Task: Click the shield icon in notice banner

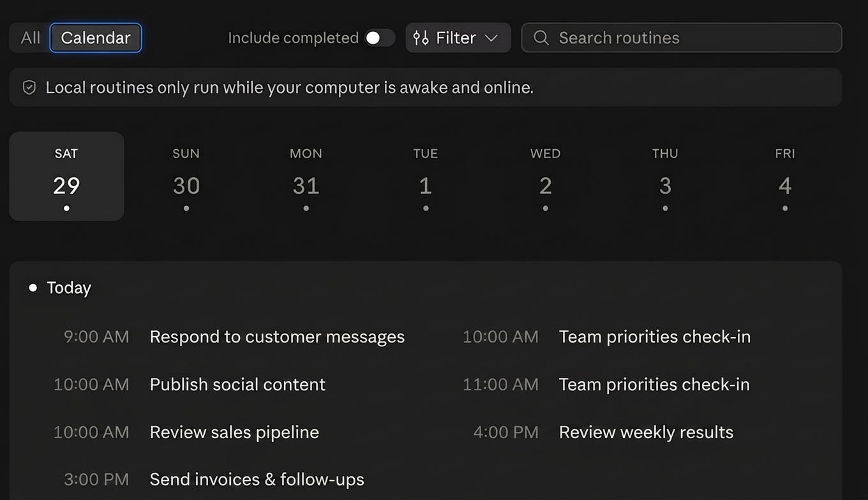Action: [29, 87]
